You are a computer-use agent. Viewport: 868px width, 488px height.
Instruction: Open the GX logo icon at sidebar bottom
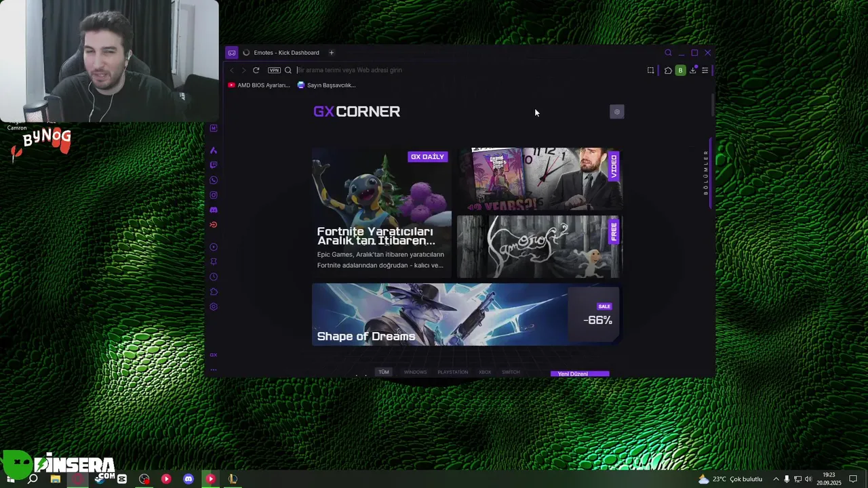(x=214, y=355)
